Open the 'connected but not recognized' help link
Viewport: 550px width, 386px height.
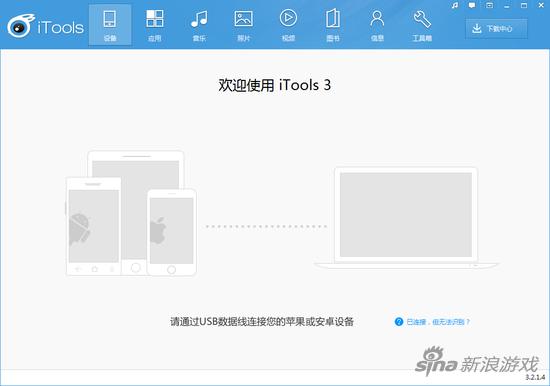(x=438, y=322)
